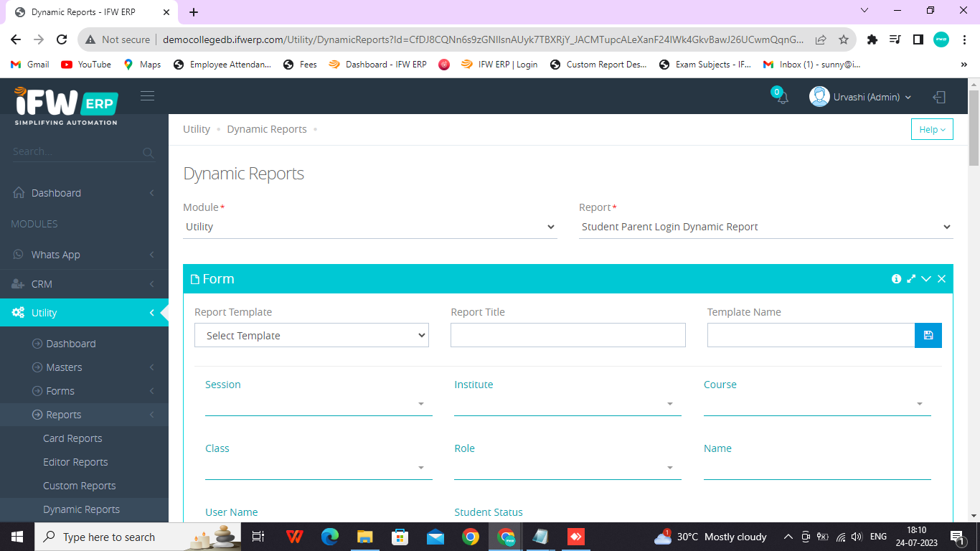Open the Session dropdown

319,404
